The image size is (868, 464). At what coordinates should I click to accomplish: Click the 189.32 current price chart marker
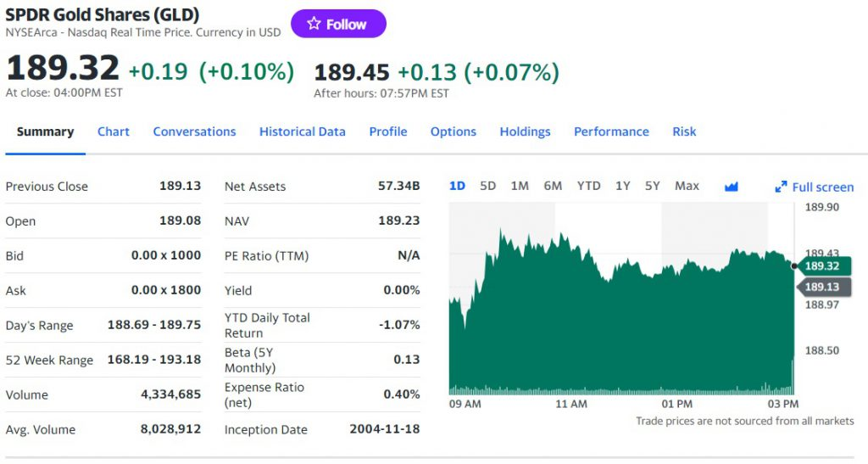[822, 266]
